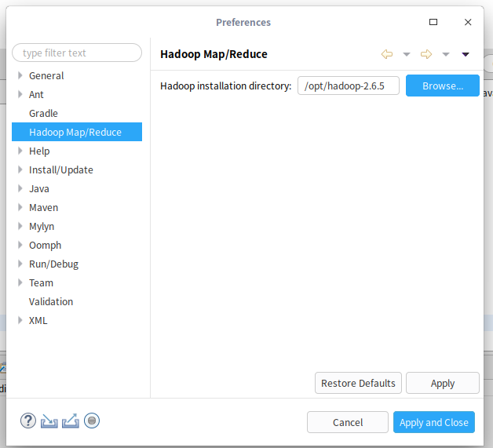Expand the XML tree node
Image resolution: width=493 pixels, height=448 pixels.
20,320
